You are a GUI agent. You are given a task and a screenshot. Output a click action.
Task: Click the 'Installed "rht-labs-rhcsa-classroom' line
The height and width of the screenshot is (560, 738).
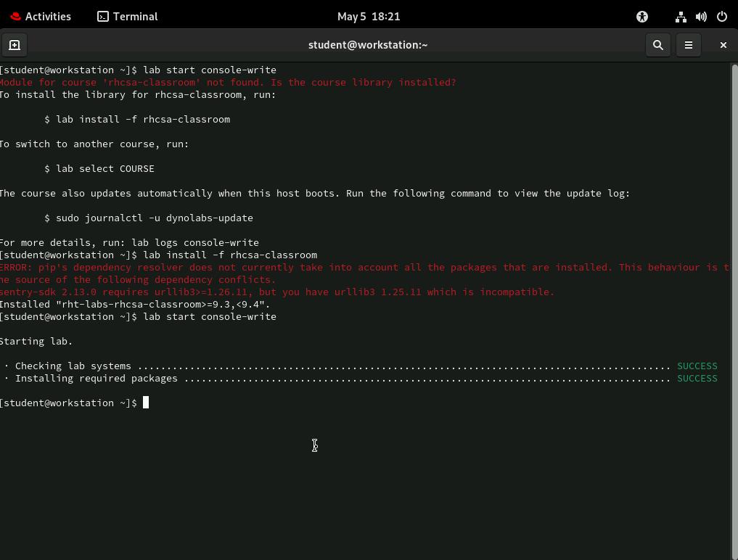point(135,305)
